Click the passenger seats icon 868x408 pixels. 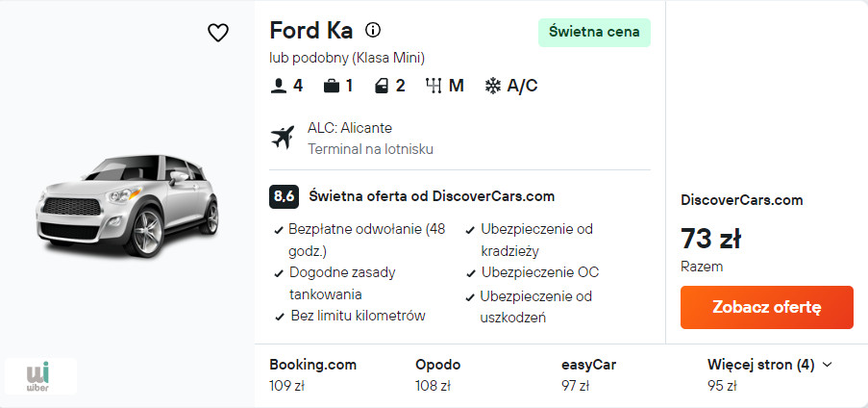(x=279, y=86)
